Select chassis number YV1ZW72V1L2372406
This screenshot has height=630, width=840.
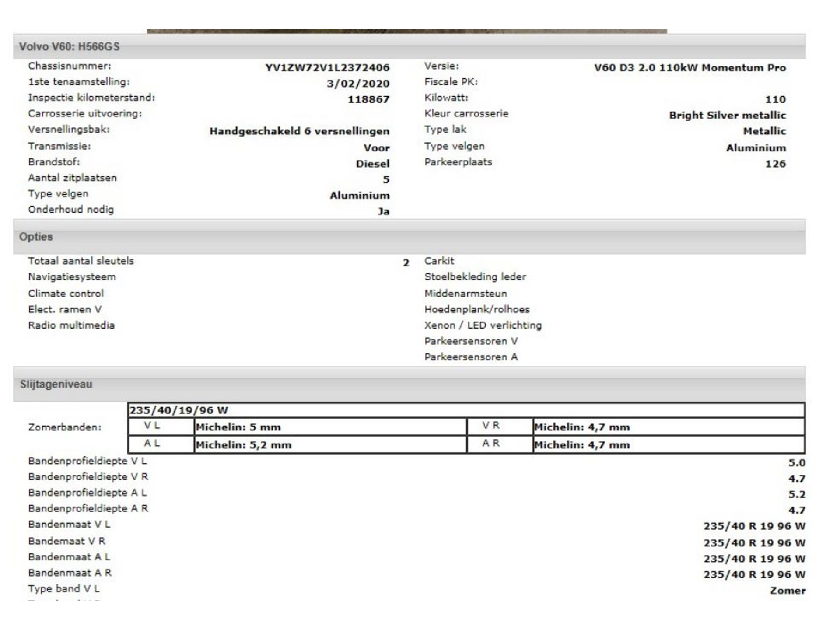[x=327, y=68]
